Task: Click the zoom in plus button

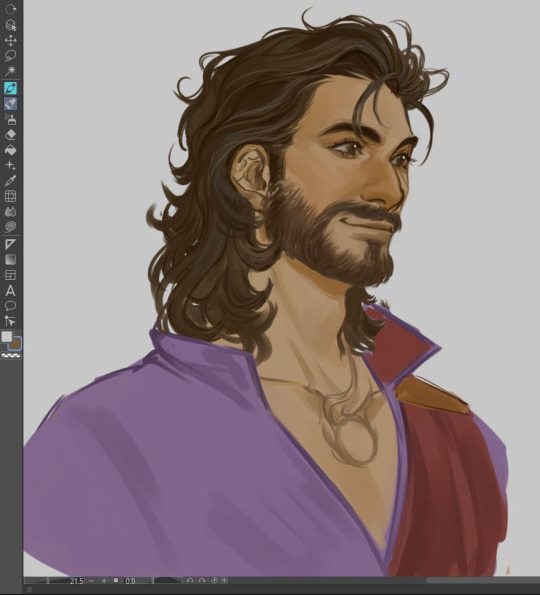Action: pos(104,581)
